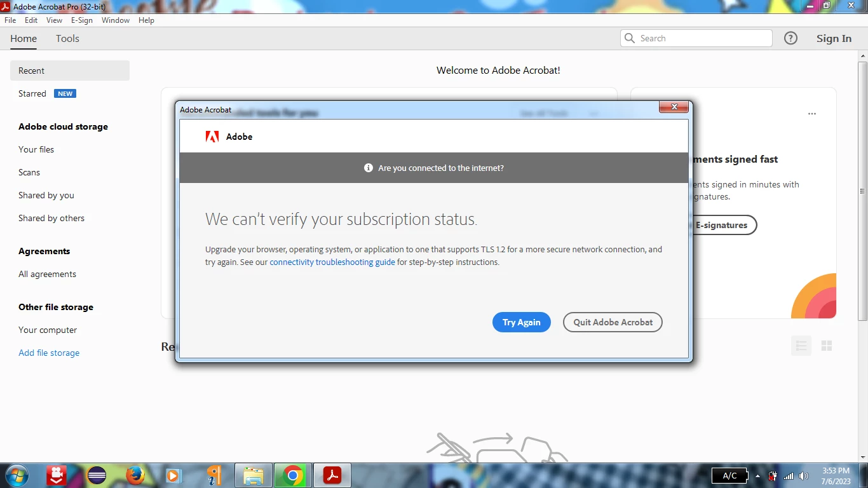Viewport: 868px width, 488px height.
Task: Open the Help menu
Action: pyautogui.click(x=146, y=20)
